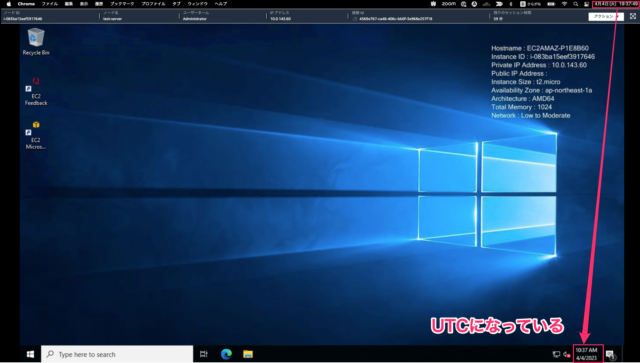This screenshot has width=640, height=363.
Task: Click the node name 'test-server' in the session bar
Action: [112, 19]
